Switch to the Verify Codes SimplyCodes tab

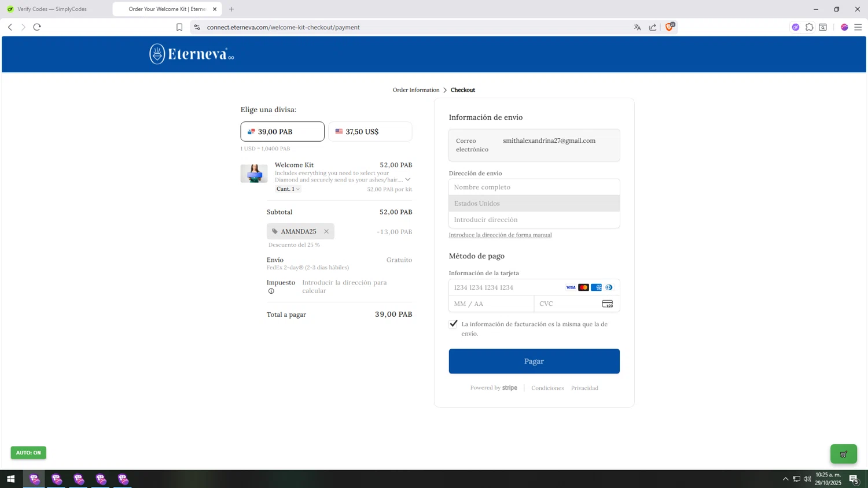(52, 9)
